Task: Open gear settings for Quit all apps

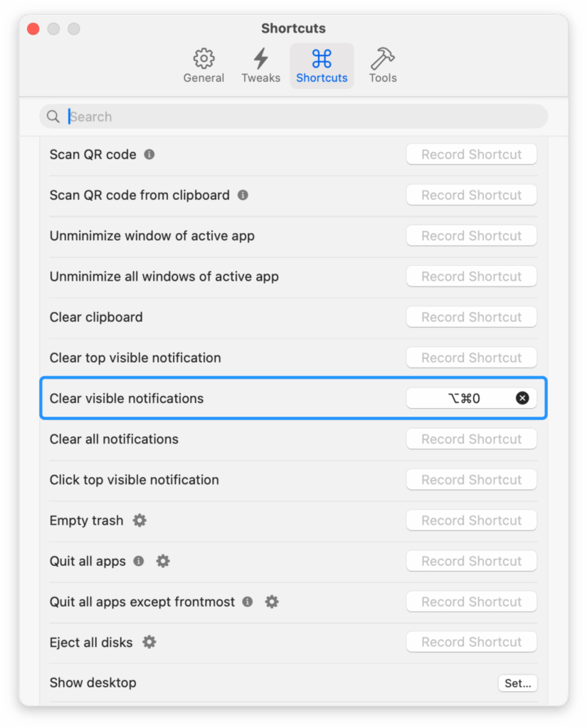Action: [163, 561]
